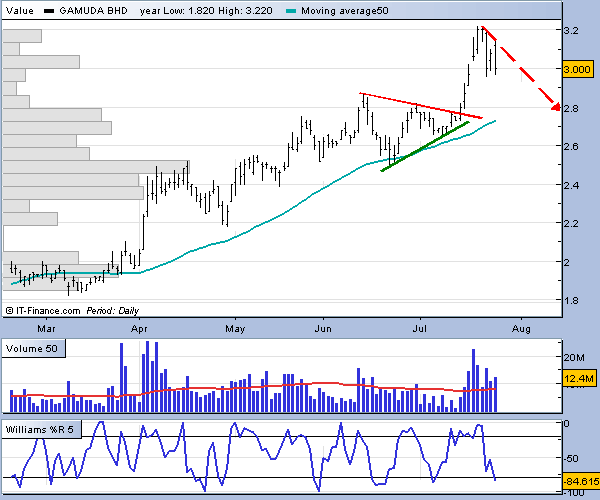
Task: Click the longest grey volume profile bar
Action: point(97,166)
